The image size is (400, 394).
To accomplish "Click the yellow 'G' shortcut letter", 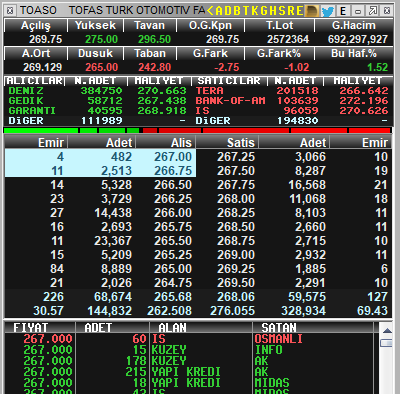I will (x=264, y=11).
